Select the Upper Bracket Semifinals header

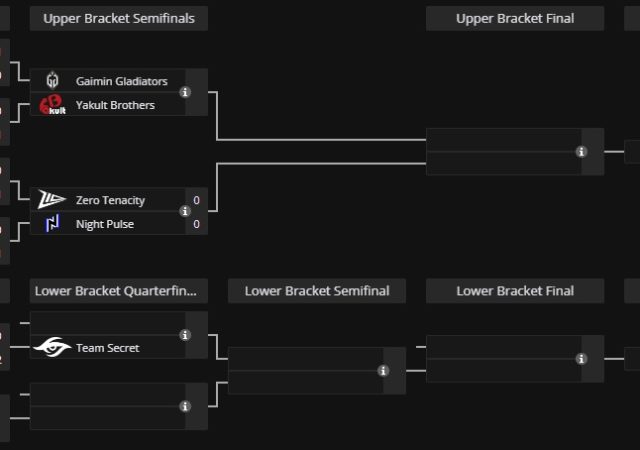(x=119, y=19)
